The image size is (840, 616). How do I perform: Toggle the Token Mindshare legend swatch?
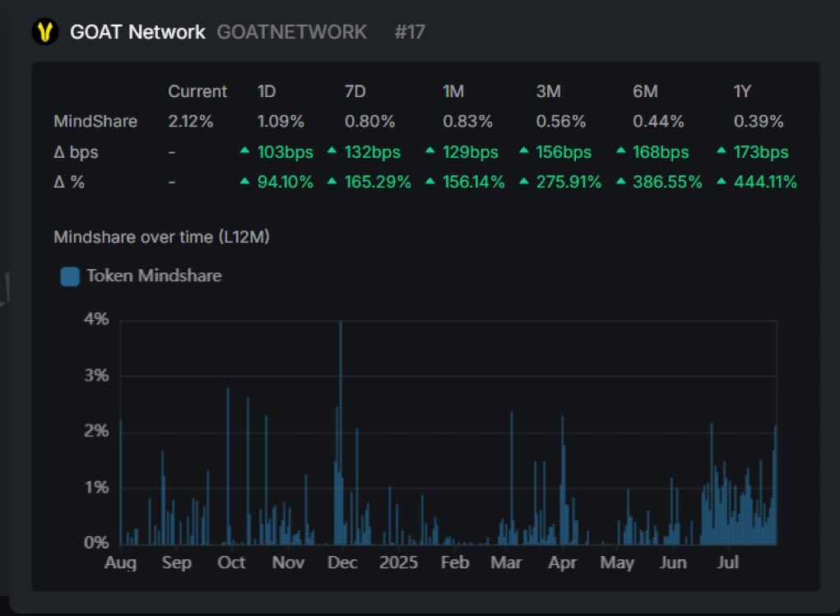70,276
